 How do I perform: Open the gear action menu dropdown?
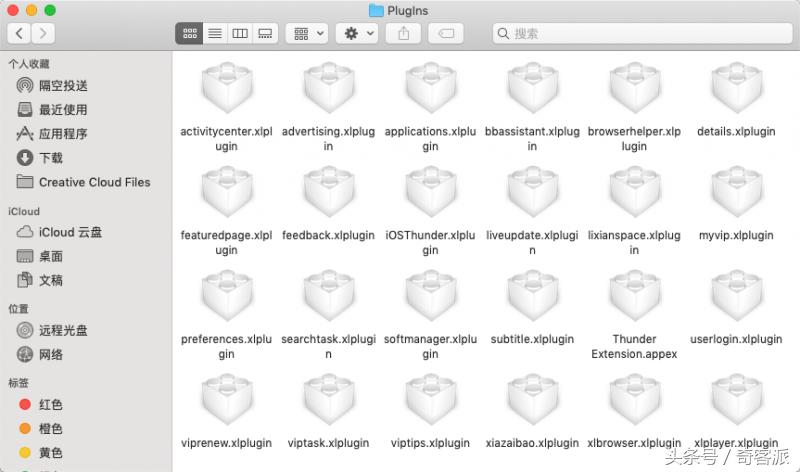(x=356, y=33)
